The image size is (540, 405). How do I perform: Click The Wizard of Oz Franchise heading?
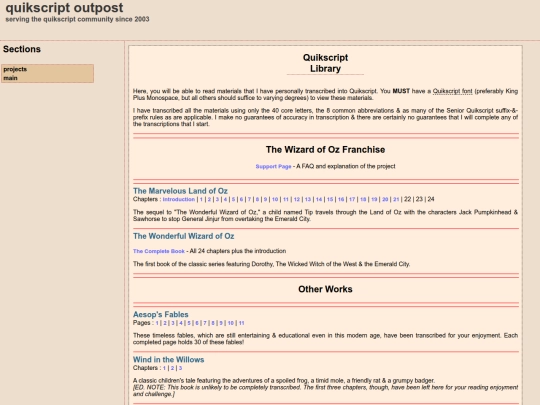tap(325, 149)
